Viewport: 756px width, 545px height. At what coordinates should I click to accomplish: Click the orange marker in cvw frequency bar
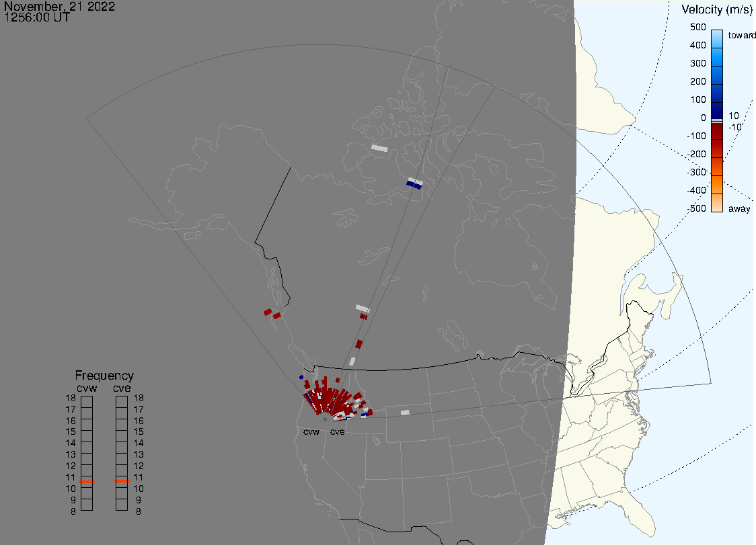point(87,482)
